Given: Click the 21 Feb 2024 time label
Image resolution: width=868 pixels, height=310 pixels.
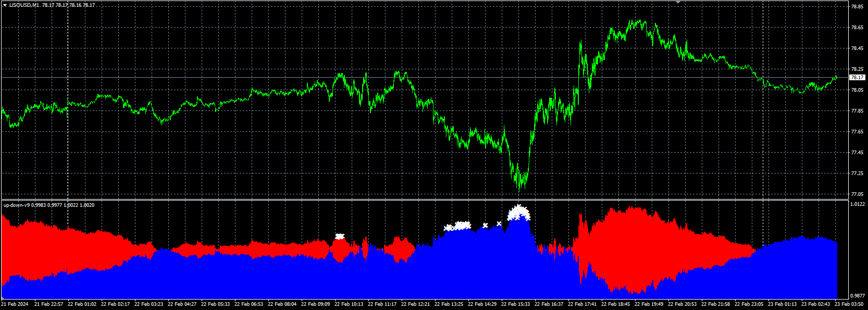Looking at the screenshot, I should click(x=15, y=304).
